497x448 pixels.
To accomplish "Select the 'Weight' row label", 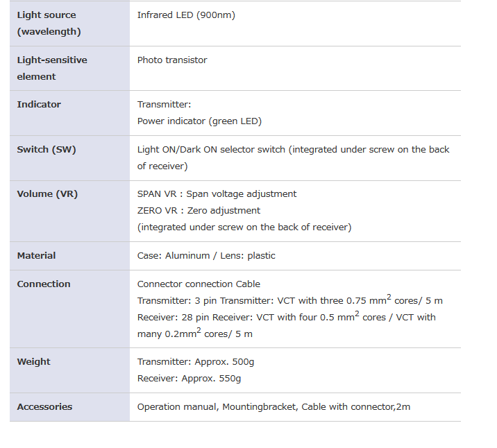I will pos(33,361).
